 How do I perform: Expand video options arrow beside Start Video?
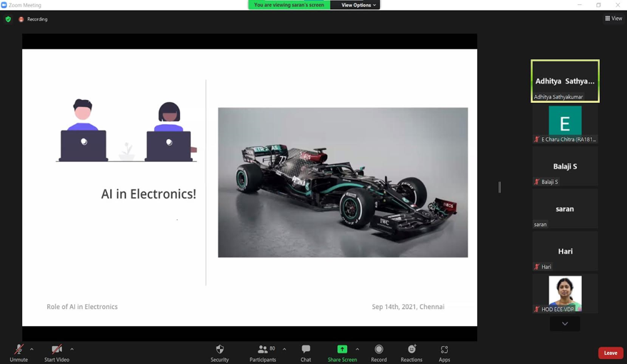click(72, 349)
